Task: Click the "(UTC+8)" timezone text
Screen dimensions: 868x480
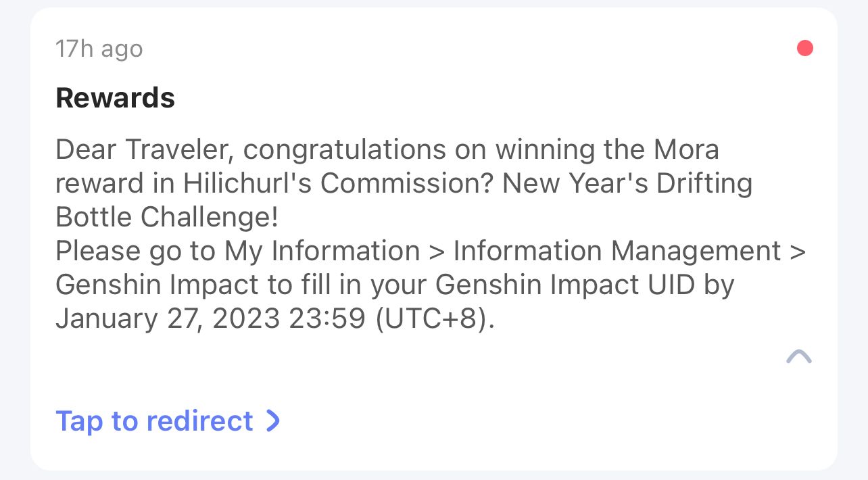Action: [435, 318]
